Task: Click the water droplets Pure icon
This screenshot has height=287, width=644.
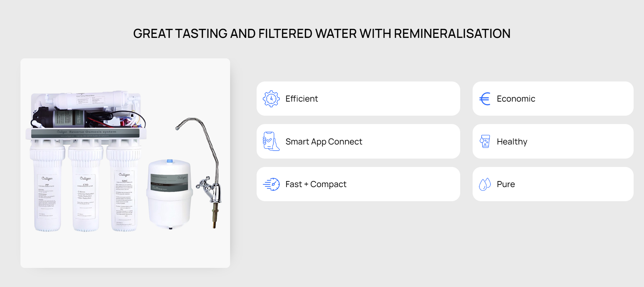Action: 485,184
